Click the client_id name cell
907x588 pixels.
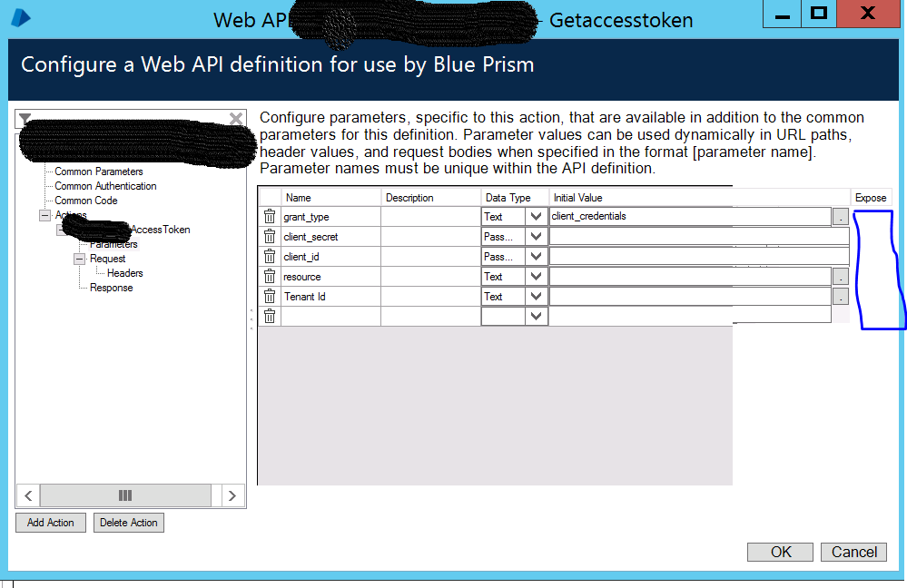point(330,256)
